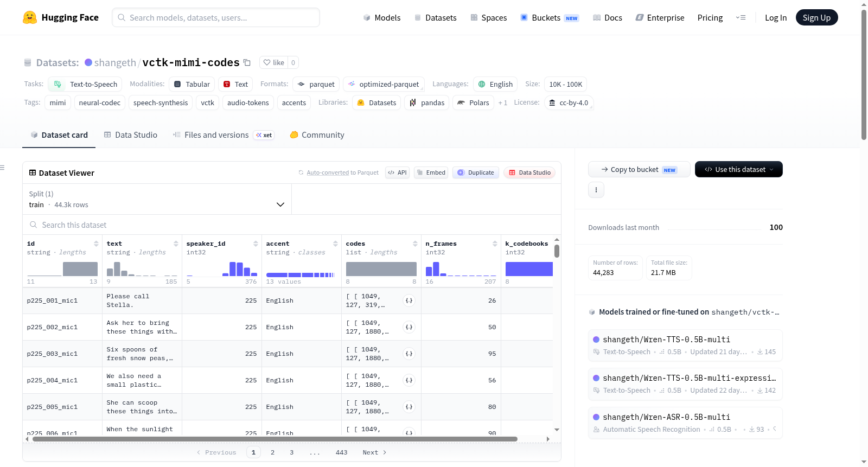Open the three-dot more options button

click(596, 190)
